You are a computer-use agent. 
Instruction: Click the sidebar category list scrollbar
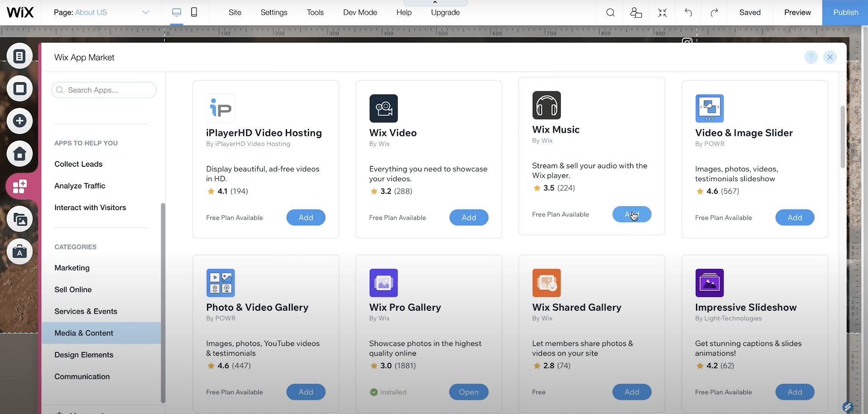tap(163, 303)
